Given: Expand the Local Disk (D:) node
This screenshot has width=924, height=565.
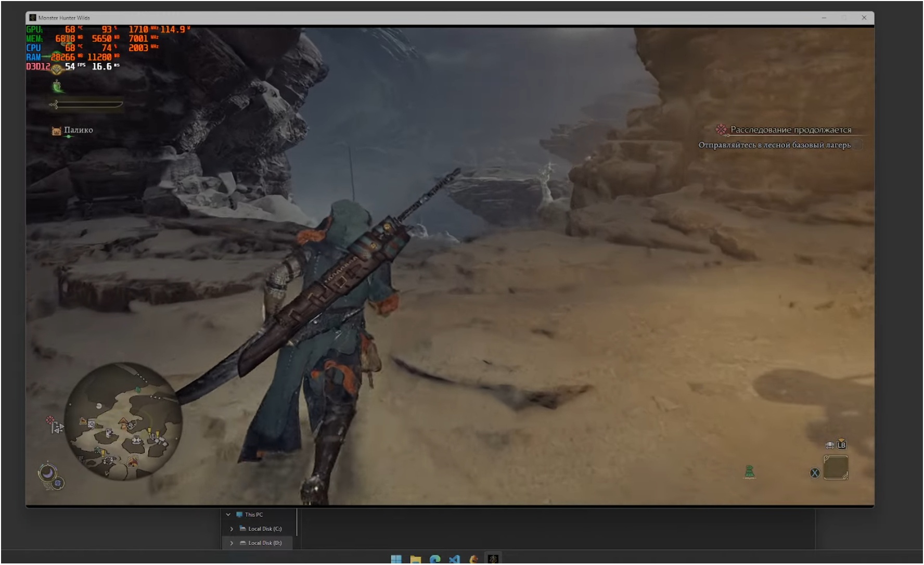Looking at the screenshot, I should 232,543.
